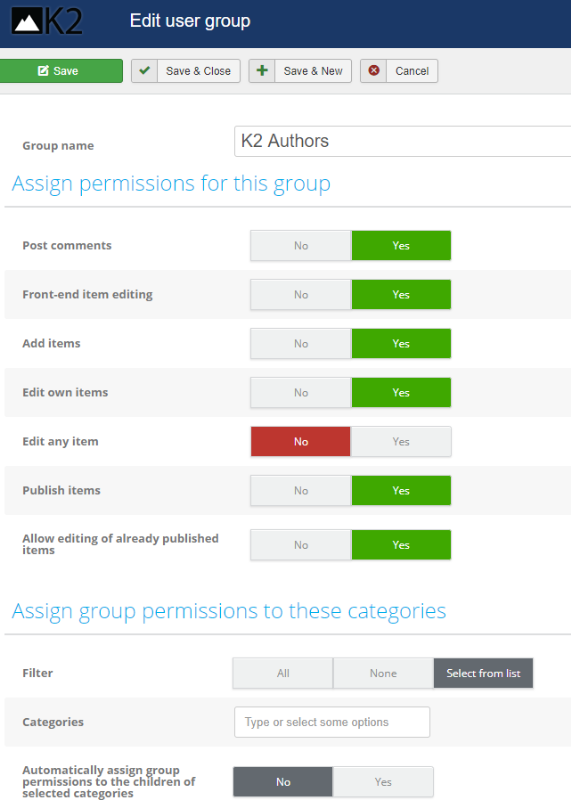Set Add items to No
Viewport: 571px width, 800px height.
pyautogui.click(x=301, y=343)
